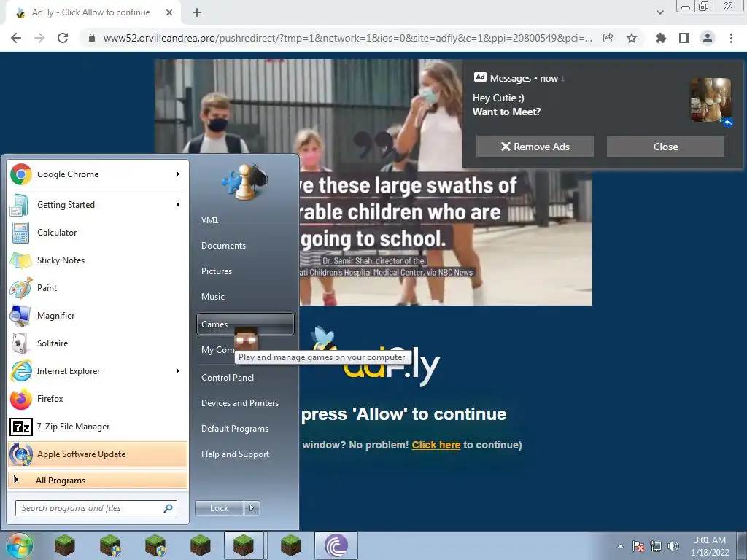This screenshot has height=560, width=747.
Task: Expand the Getting Started submenu arrow
Action: pyautogui.click(x=178, y=205)
